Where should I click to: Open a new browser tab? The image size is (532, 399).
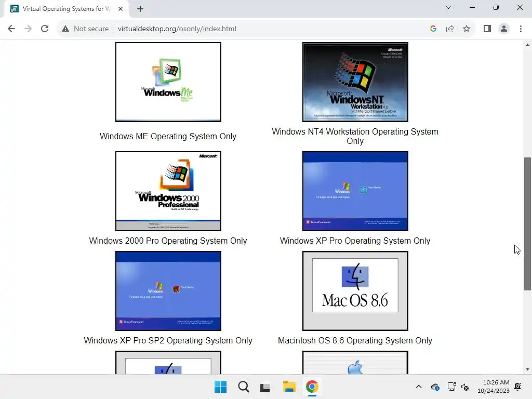(140, 9)
